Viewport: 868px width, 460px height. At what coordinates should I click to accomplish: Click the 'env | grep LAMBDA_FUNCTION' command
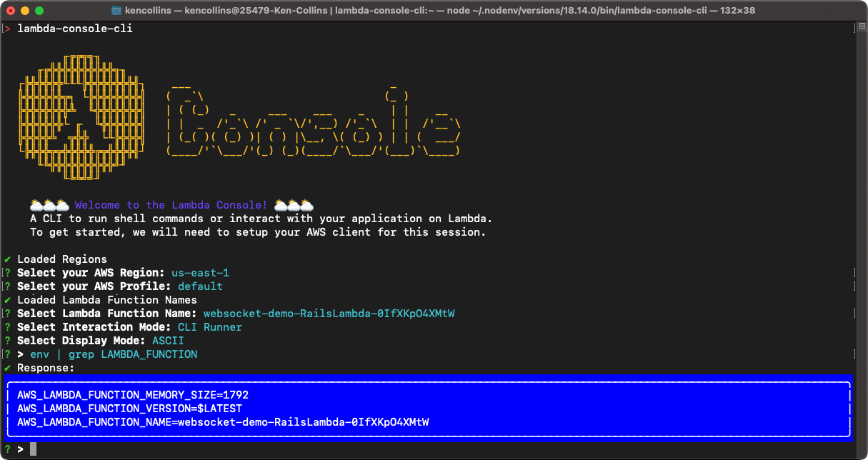click(114, 354)
